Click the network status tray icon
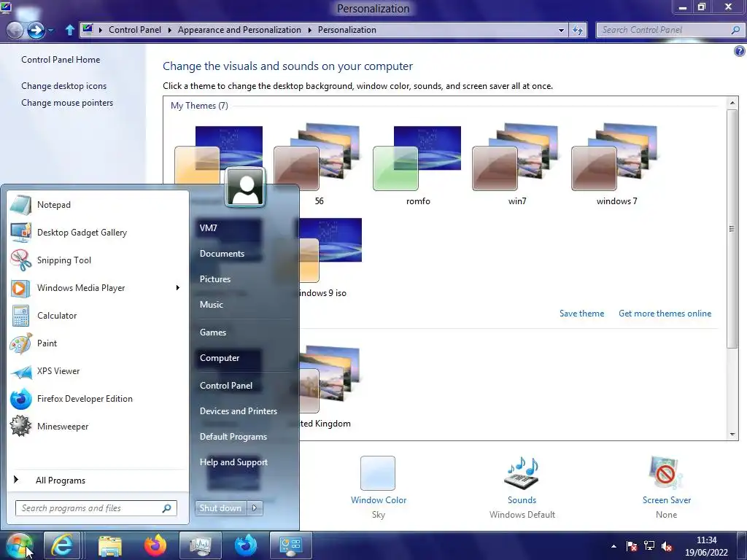 coord(649,546)
